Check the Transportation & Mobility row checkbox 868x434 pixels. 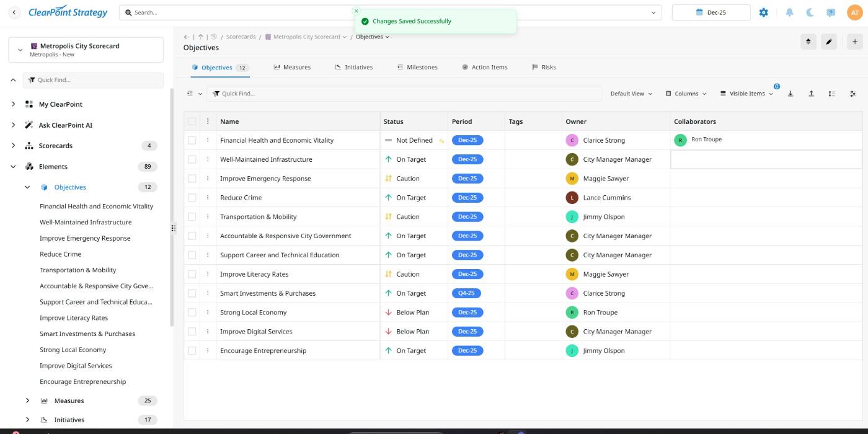[192, 217]
